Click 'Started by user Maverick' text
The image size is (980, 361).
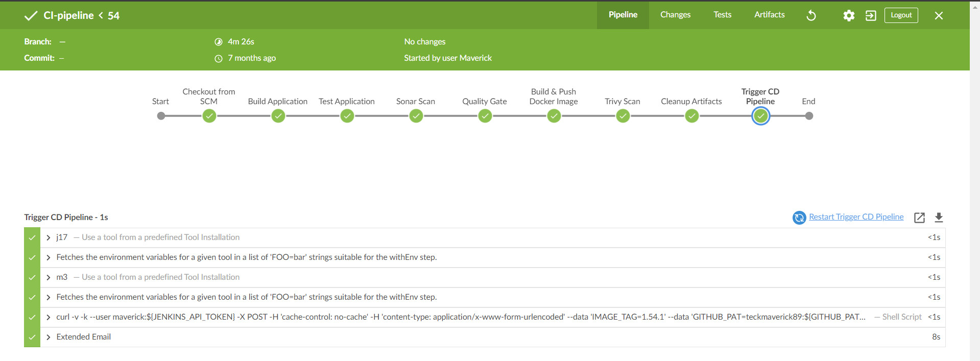pyautogui.click(x=448, y=58)
